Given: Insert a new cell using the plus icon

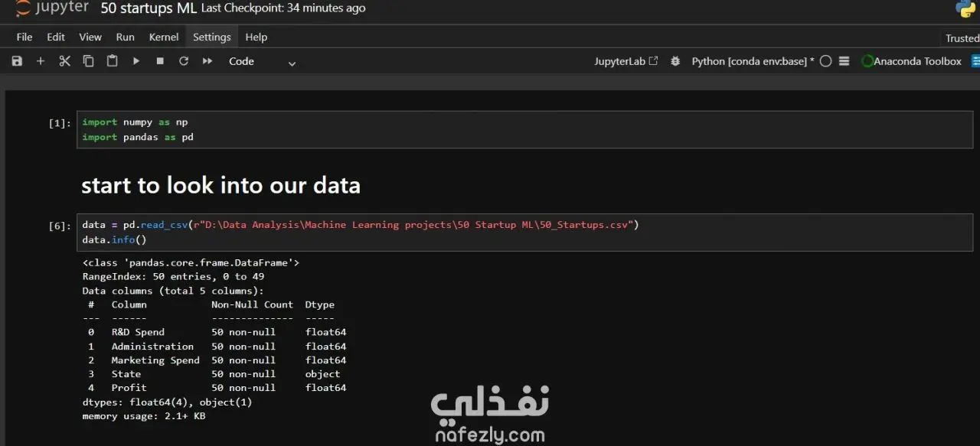Looking at the screenshot, I should (x=41, y=61).
